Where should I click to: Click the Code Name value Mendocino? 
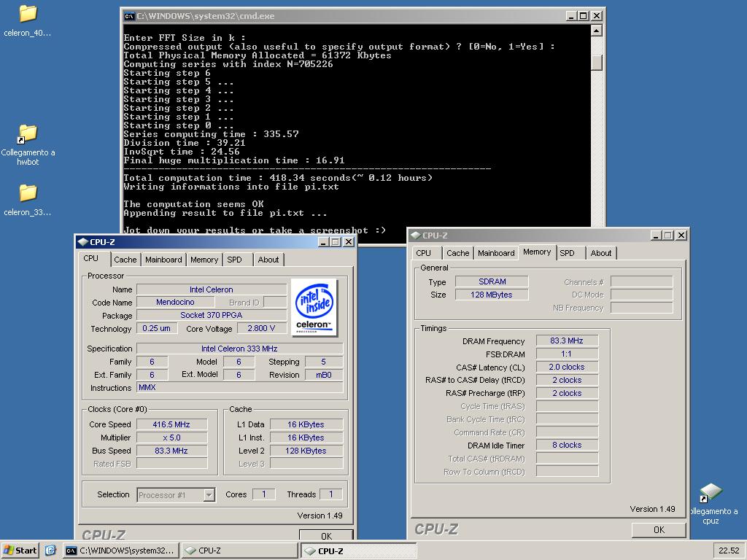point(175,302)
